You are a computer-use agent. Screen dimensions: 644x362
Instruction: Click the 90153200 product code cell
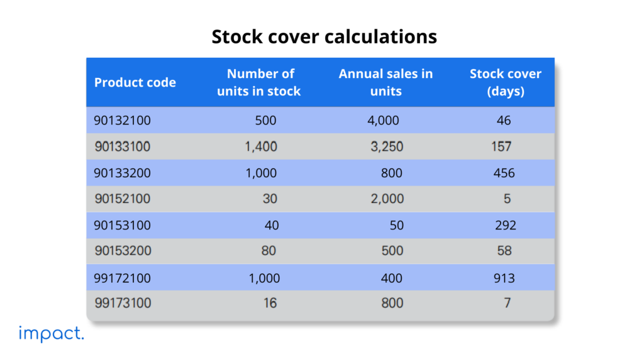pos(123,251)
